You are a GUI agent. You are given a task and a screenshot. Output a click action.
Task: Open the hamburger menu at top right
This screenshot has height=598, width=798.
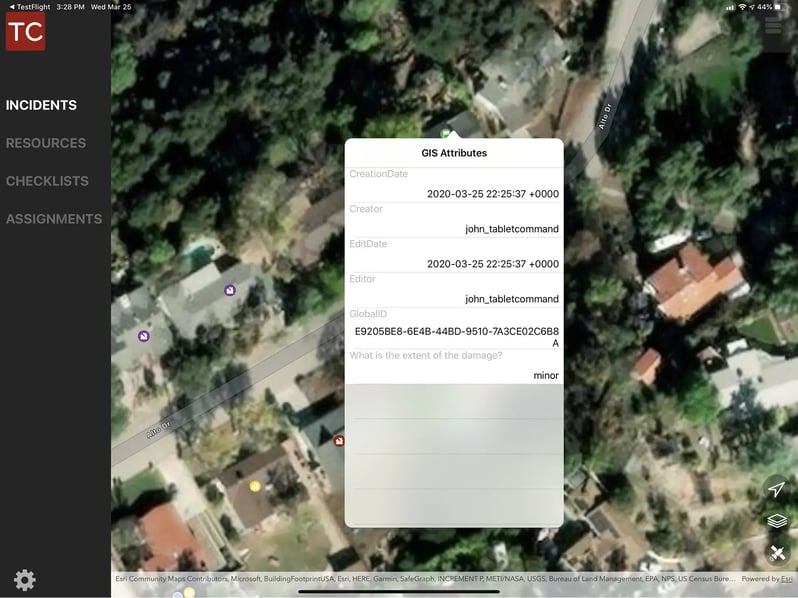point(773,25)
